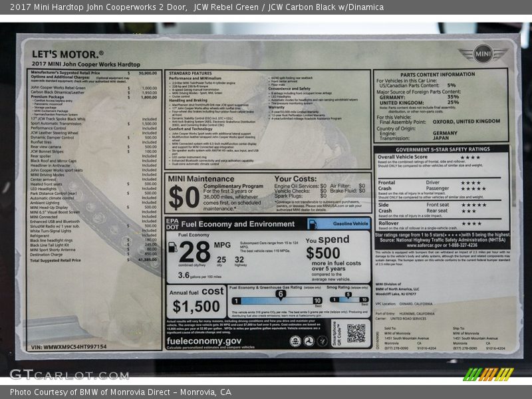532x399 pixels.
Task: Click 'PARTS CONTENT INFORMATION' heading
Action: point(438,74)
